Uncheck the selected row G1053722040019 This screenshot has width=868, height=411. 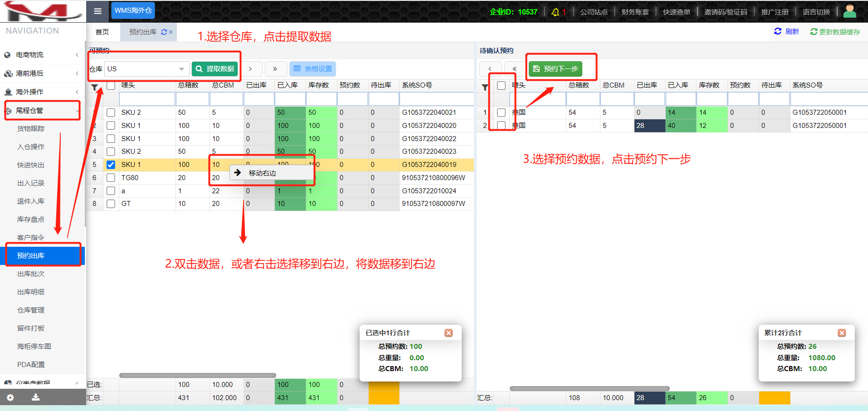click(111, 165)
